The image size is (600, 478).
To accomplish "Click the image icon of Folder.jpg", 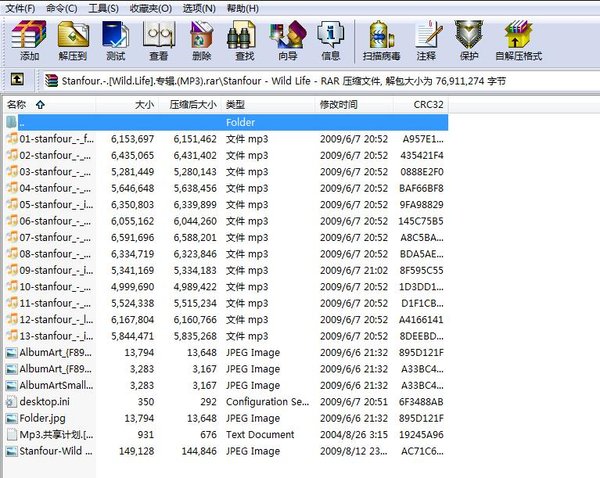I will tap(12, 418).
